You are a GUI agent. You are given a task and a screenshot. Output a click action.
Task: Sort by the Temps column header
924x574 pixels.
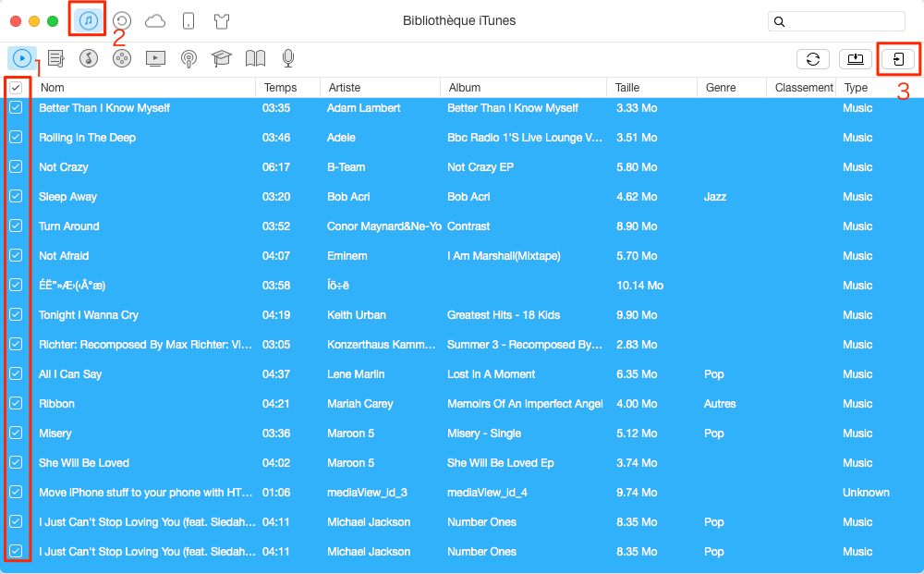[x=287, y=88]
